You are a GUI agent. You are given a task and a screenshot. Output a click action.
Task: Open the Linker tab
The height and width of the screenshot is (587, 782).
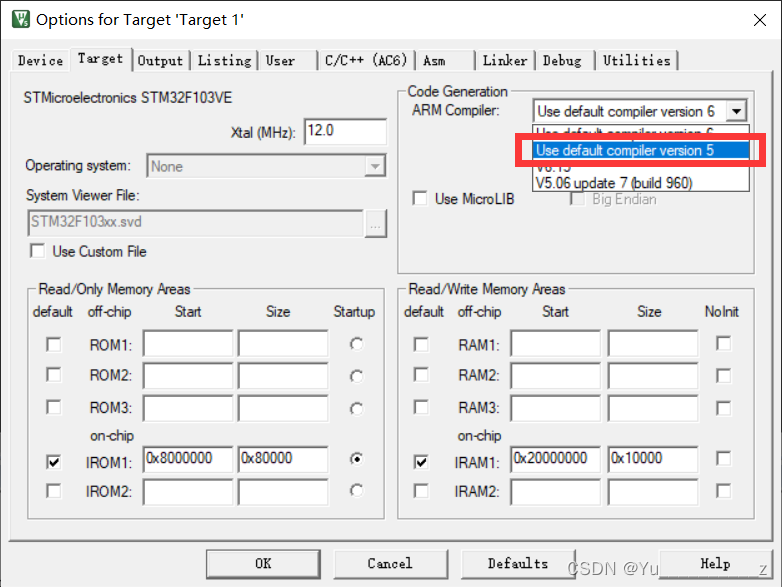click(505, 61)
